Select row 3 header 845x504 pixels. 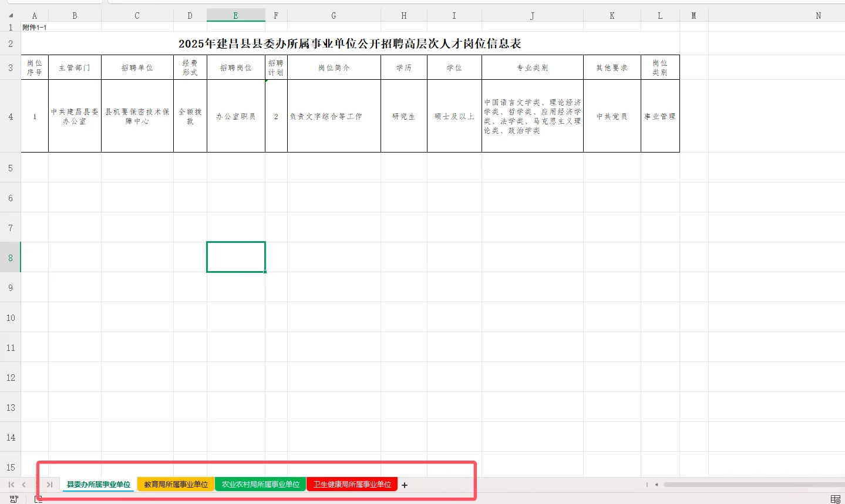coord(11,67)
